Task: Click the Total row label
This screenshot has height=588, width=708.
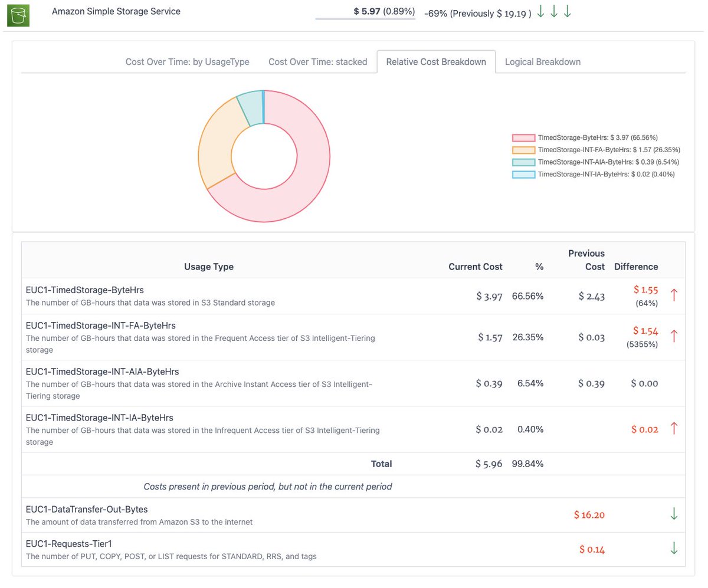Action: coord(381,464)
